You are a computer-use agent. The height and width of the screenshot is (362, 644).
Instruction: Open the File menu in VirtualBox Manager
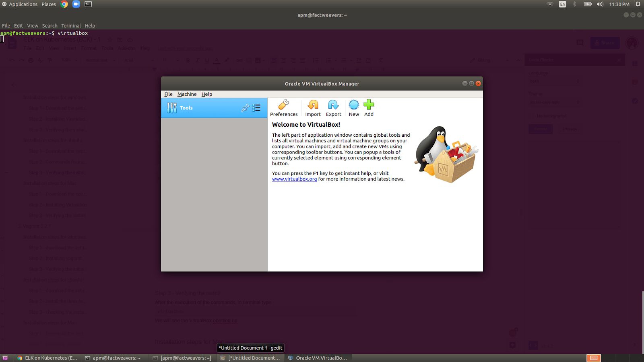point(168,94)
